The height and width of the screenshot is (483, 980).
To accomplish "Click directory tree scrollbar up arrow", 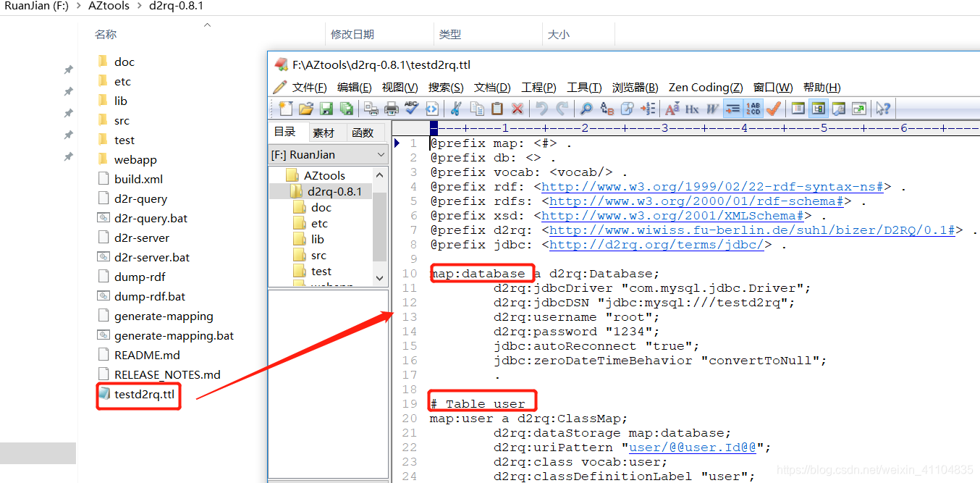I will coord(380,175).
